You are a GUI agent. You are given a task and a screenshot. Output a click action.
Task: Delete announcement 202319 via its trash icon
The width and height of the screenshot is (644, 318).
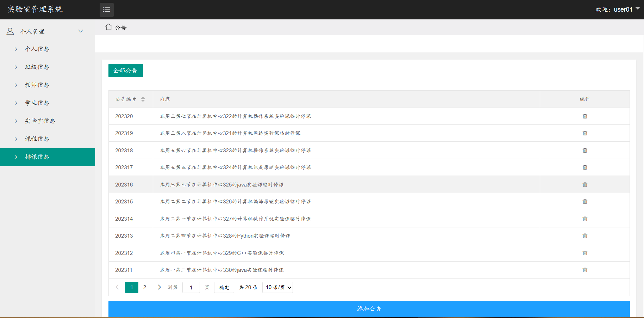(585, 133)
